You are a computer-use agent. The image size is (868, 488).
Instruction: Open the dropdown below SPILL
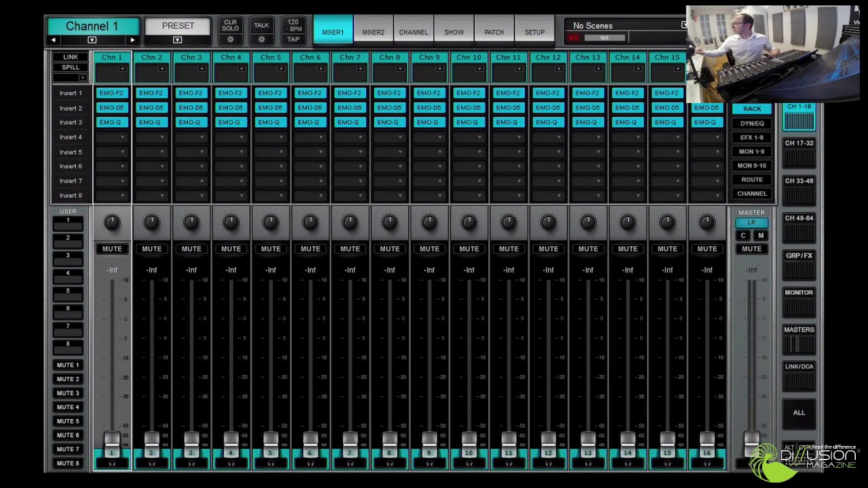[71, 78]
